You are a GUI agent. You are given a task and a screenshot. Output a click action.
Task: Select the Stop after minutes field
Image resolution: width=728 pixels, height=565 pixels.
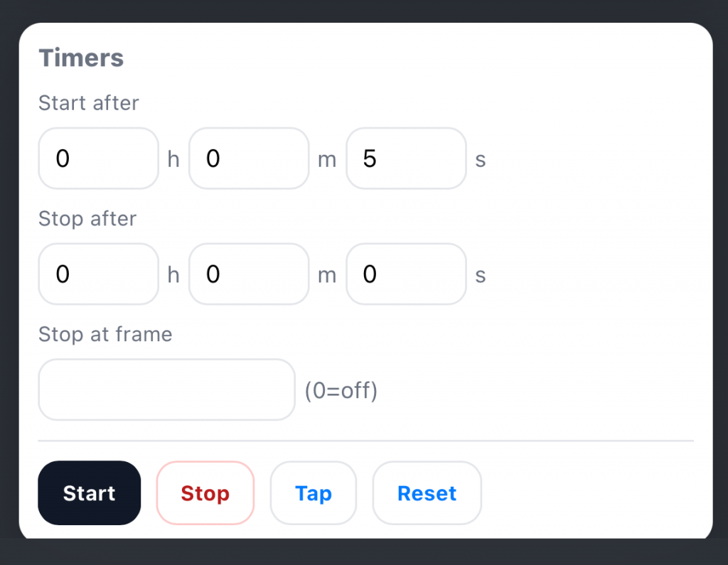coord(249,274)
